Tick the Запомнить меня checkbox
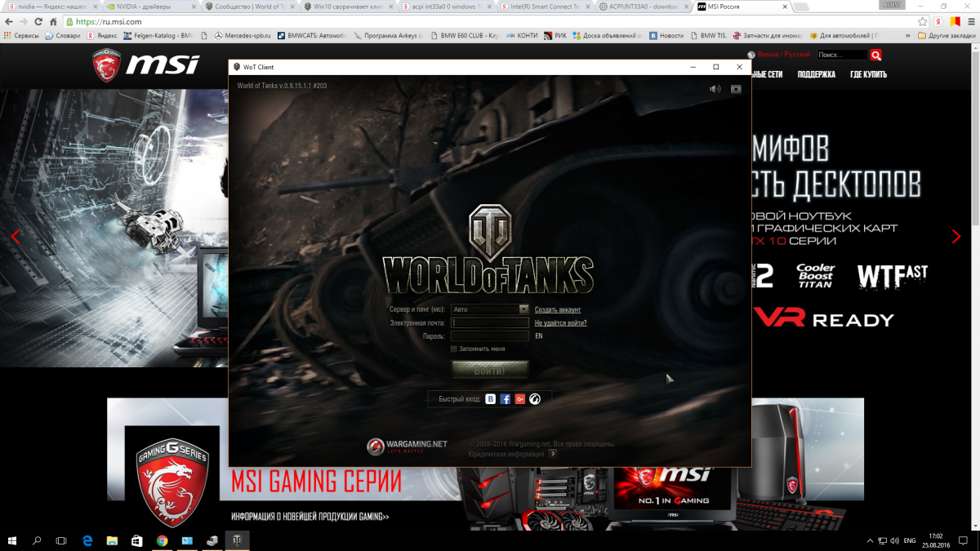The image size is (980, 551). click(x=454, y=349)
